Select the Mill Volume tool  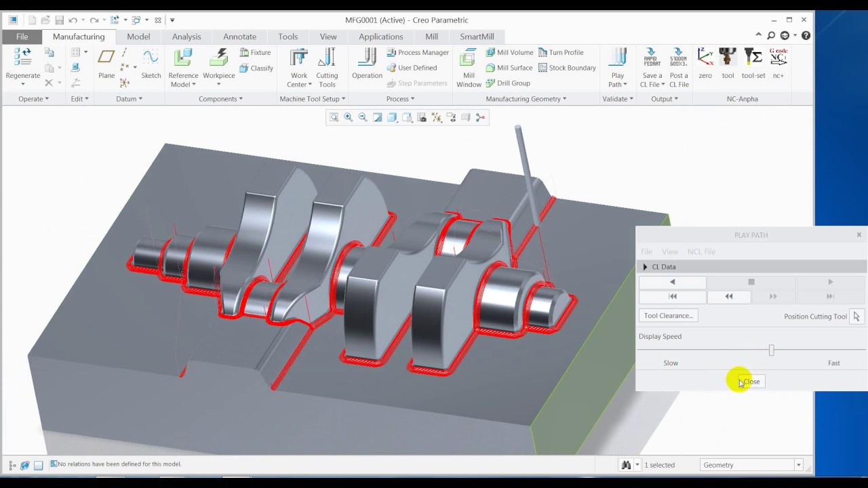(509, 52)
